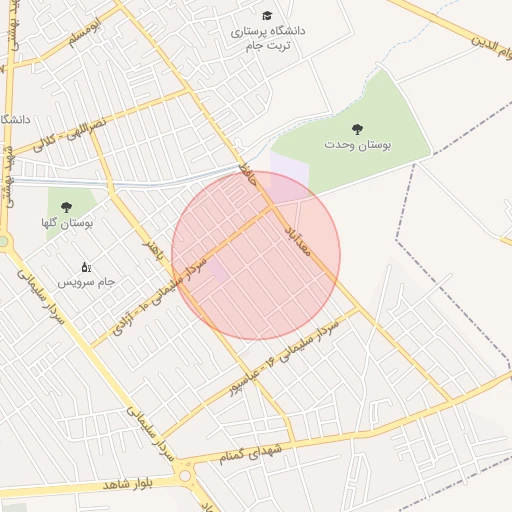Click the bottle icon above جام سرویس
The height and width of the screenshot is (512, 512).
click(86, 267)
